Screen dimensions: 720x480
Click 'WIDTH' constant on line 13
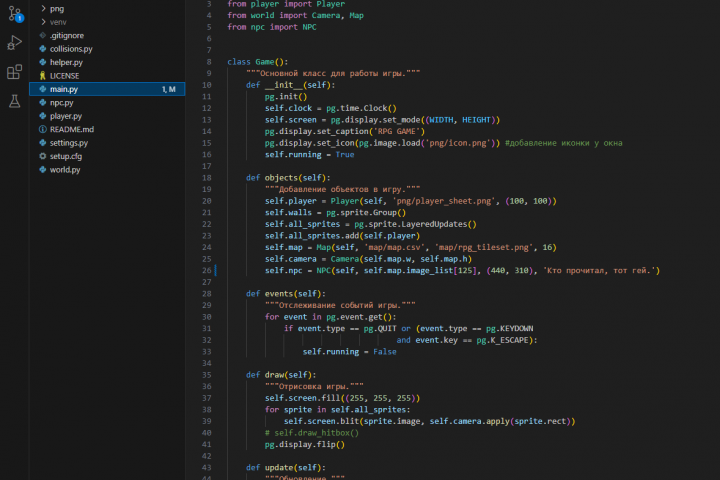coord(441,120)
